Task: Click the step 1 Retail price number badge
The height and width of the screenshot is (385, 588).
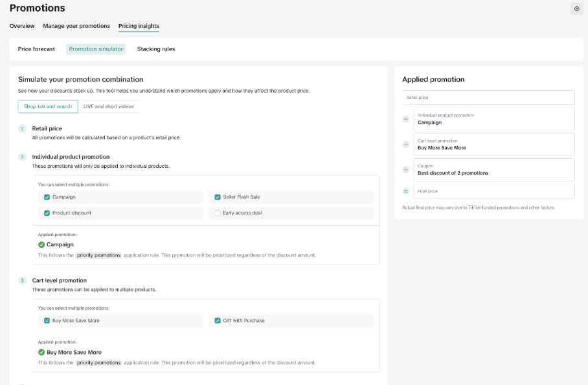Action: tap(22, 129)
